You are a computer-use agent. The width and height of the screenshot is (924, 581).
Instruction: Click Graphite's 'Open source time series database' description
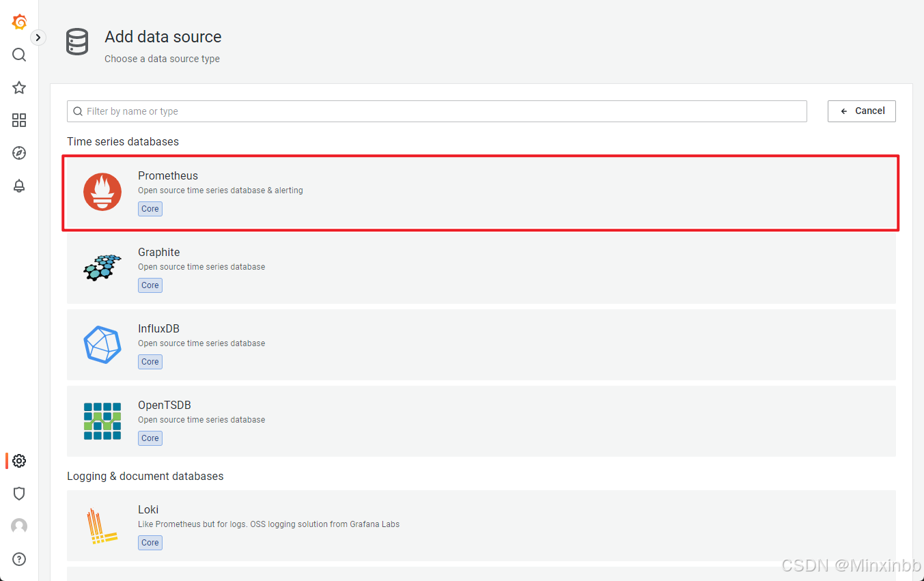(201, 267)
